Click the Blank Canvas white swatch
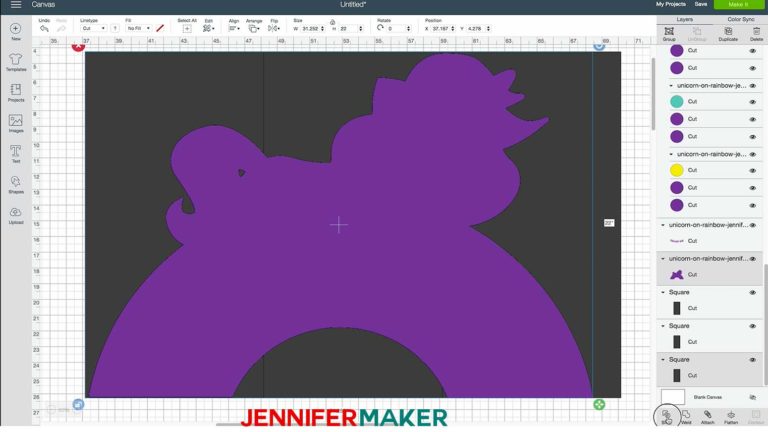The image size is (768, 432). coord(672,397)
